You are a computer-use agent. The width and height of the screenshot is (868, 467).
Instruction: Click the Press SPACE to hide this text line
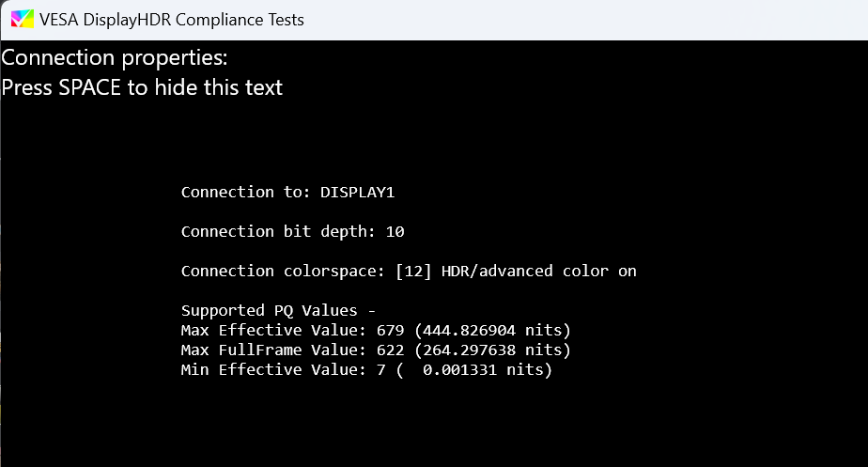coord(142,87)
